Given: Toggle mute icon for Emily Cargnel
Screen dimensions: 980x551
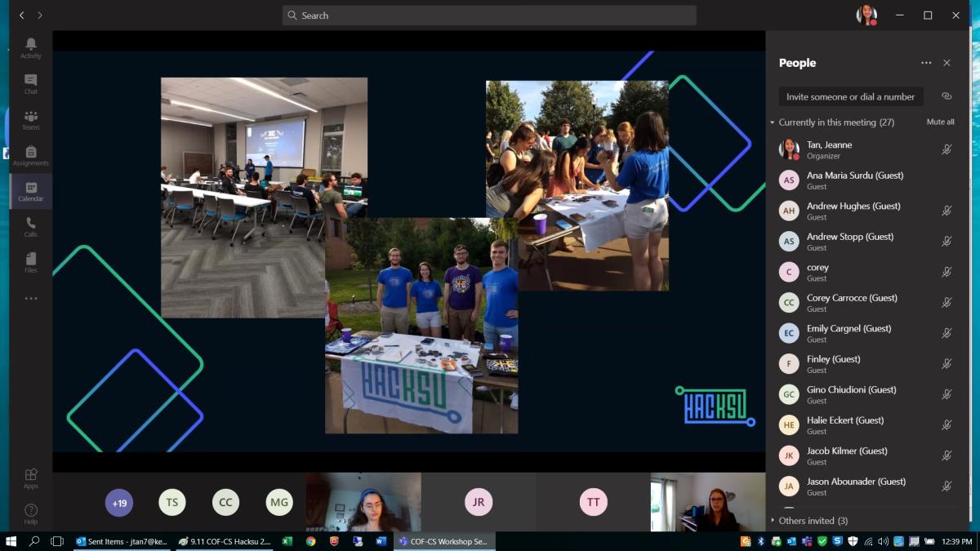Looking at the screenshot, I should 947,333.
